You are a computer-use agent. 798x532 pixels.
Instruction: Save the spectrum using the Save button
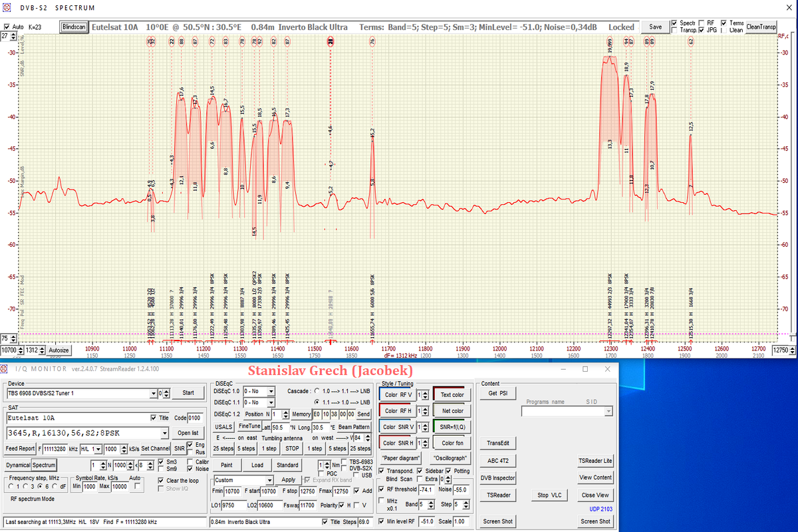pos(655,27)
